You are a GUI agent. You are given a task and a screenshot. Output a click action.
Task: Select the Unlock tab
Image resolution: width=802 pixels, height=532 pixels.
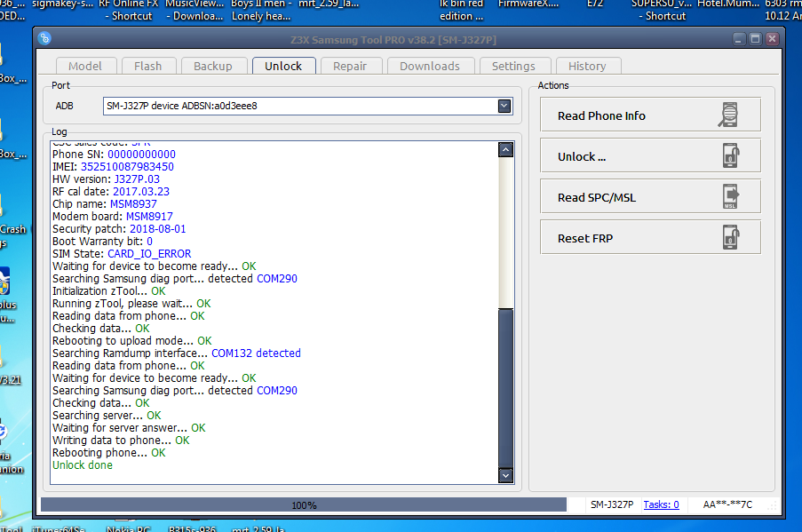[x=283, y=66]
